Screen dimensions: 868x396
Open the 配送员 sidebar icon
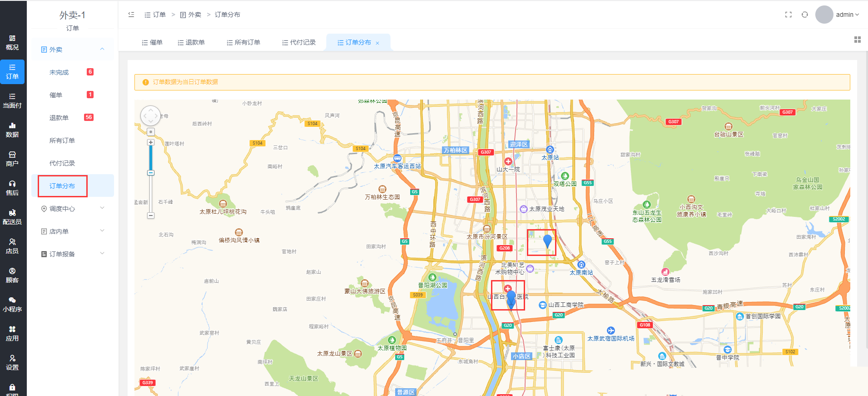tap(12, 217)
